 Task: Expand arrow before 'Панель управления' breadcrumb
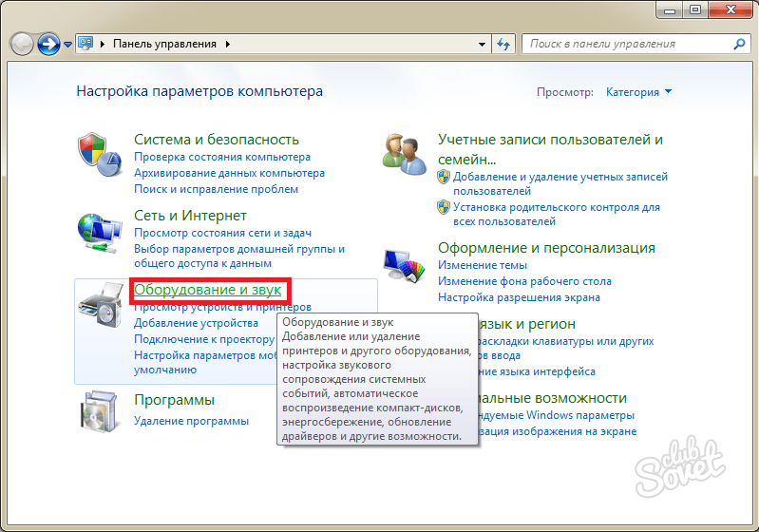click(103, 44)
